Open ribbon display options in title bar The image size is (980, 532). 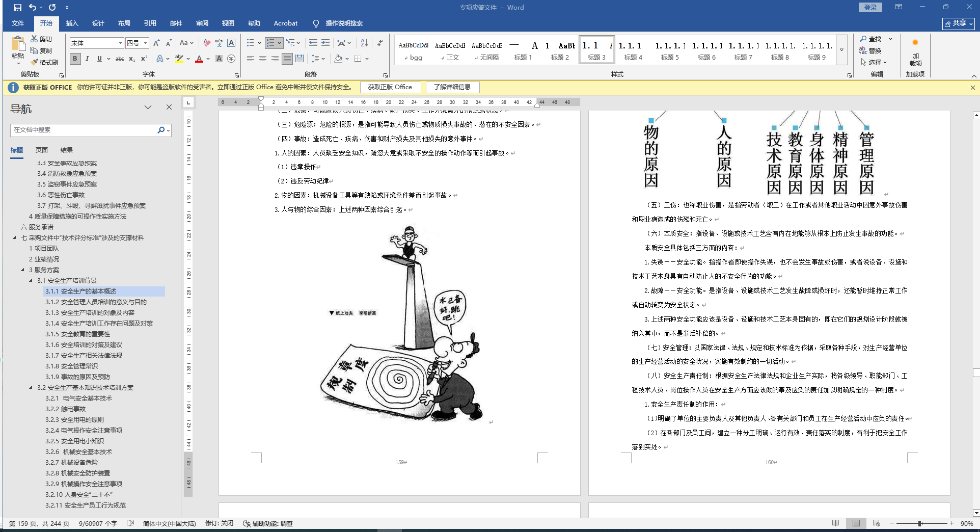(899, 7)
